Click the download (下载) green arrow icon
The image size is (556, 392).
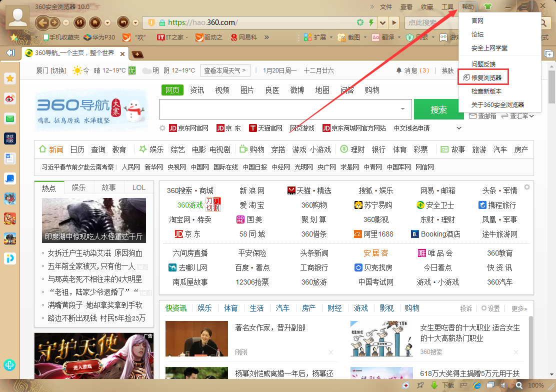coord(434,385)
